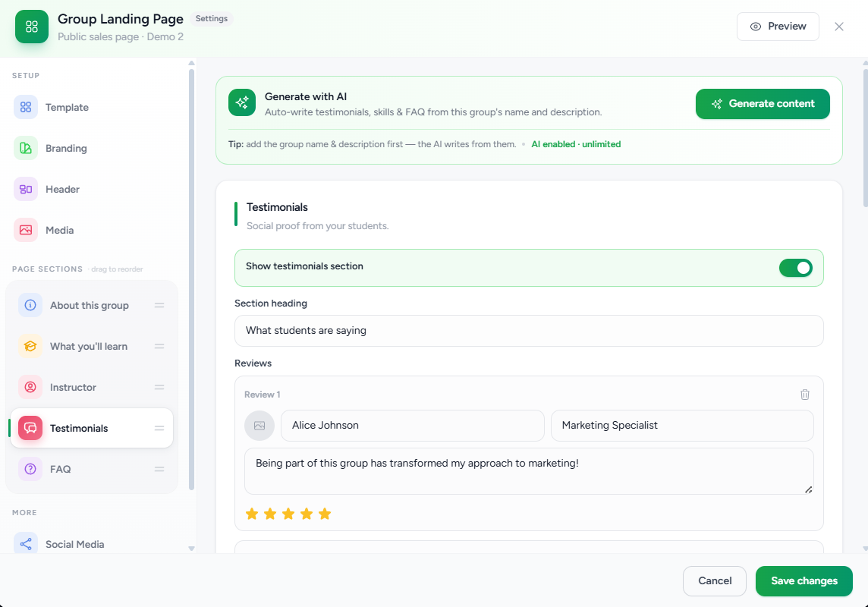Image resolution: width=868 pixels, height=607 pixels.
Task: Set Review 1 rating to one star
Action: coord(252,514)
